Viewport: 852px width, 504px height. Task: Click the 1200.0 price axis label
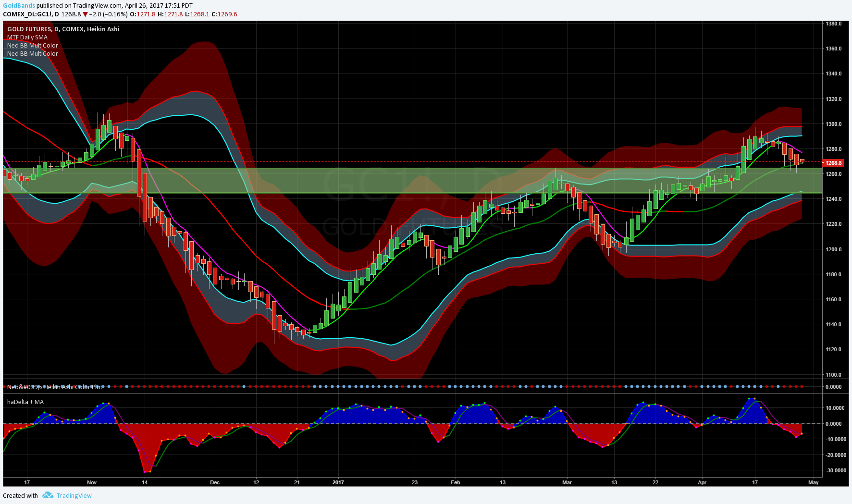point(834,249)
